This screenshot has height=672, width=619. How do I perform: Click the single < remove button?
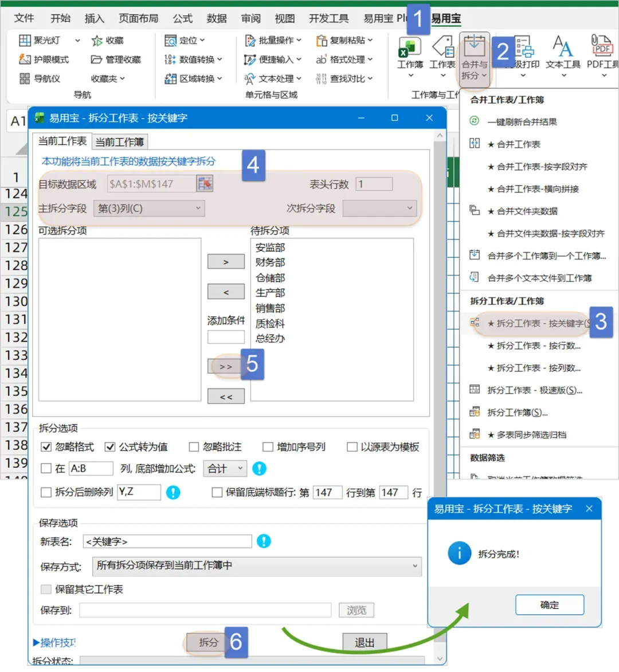226,292
